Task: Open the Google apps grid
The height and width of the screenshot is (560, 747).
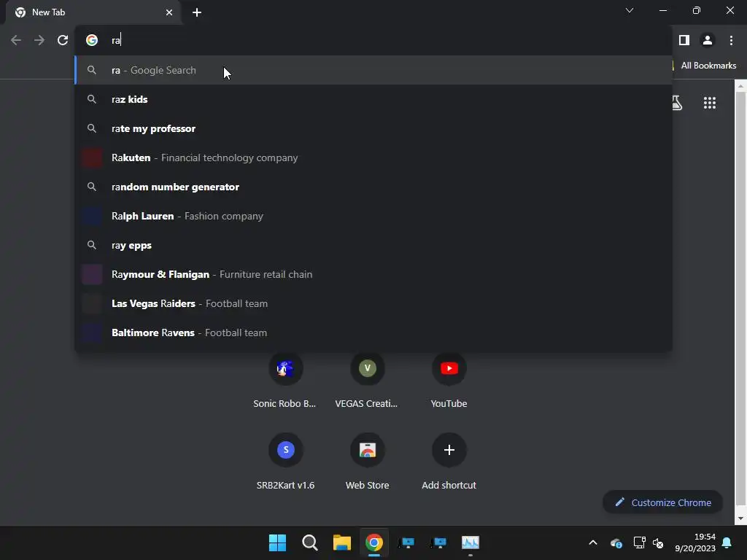Action: pyautogui.click(x=709, y=103)
